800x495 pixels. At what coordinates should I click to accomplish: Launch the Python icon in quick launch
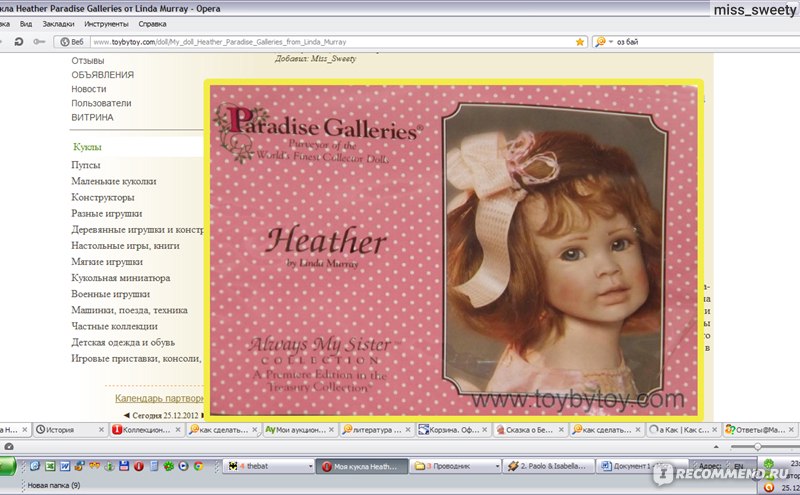pyautogui.click(x=80, y=466)
